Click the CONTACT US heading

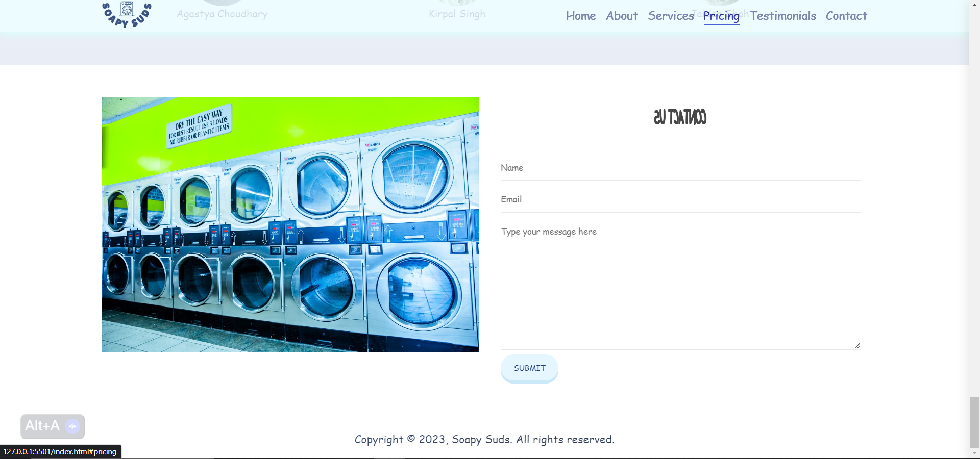680,118
